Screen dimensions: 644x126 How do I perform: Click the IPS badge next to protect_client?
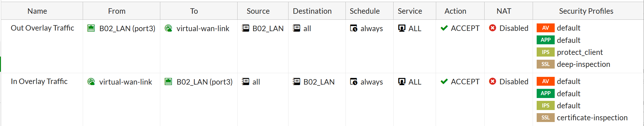pos(546,52)
